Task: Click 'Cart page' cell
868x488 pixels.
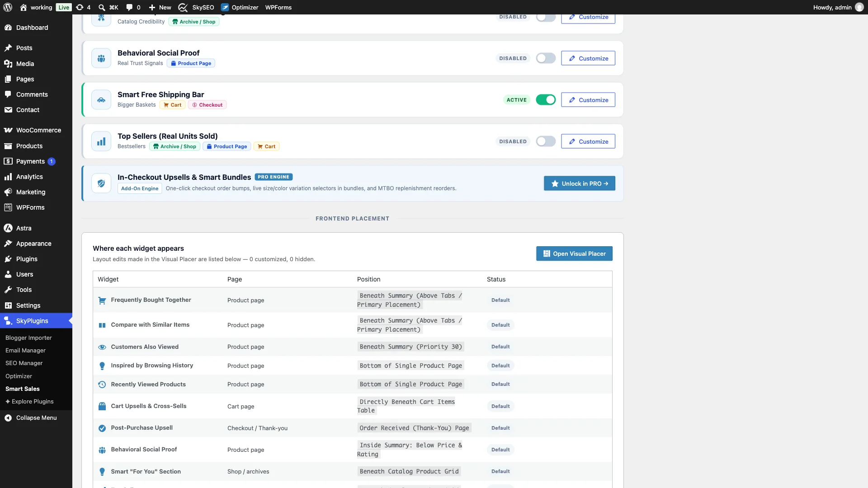Action: 241,406
